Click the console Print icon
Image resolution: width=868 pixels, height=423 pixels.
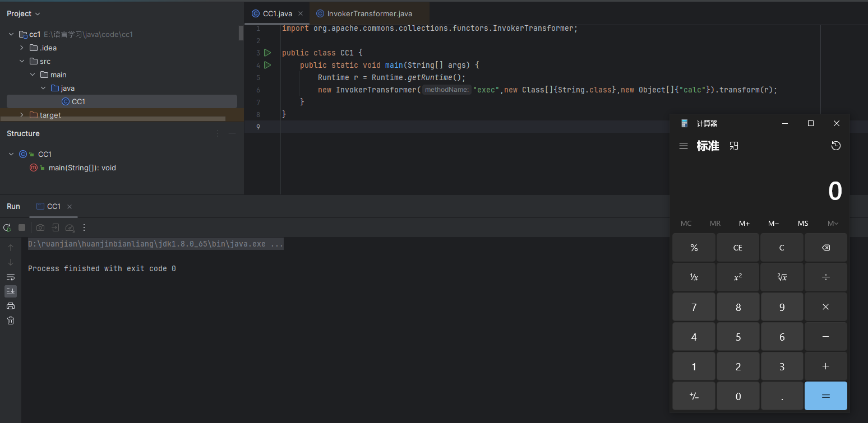(x=11, y=306)
